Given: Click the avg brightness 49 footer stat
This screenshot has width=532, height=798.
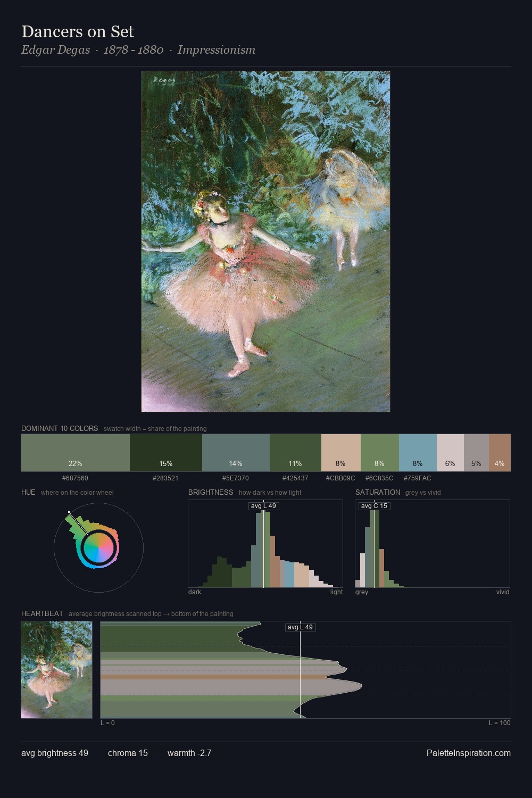Looking at the screenshot, I should point(55,753).
